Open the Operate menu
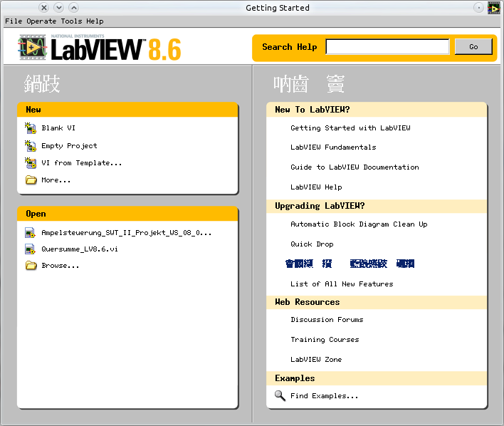 pos(41,21)
